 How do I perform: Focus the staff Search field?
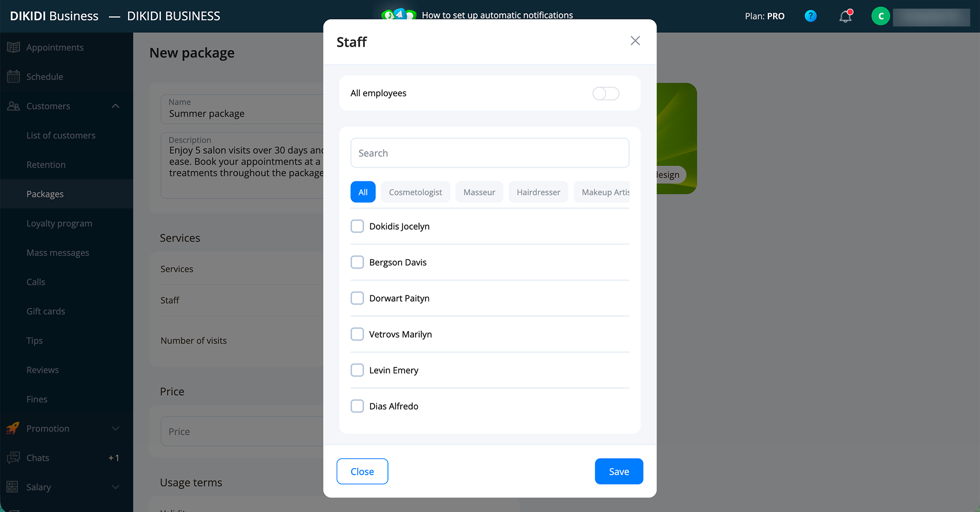(x=490, y=153)
